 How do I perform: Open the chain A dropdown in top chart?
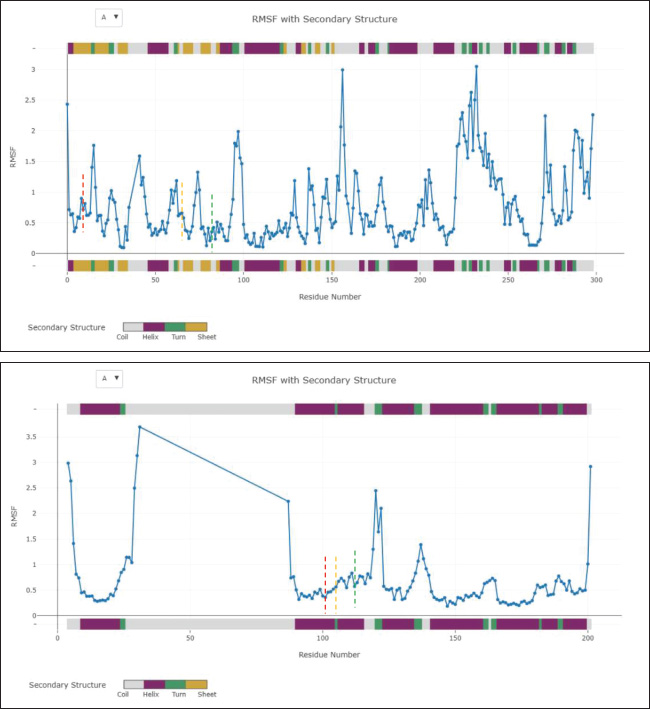(109, 17)
